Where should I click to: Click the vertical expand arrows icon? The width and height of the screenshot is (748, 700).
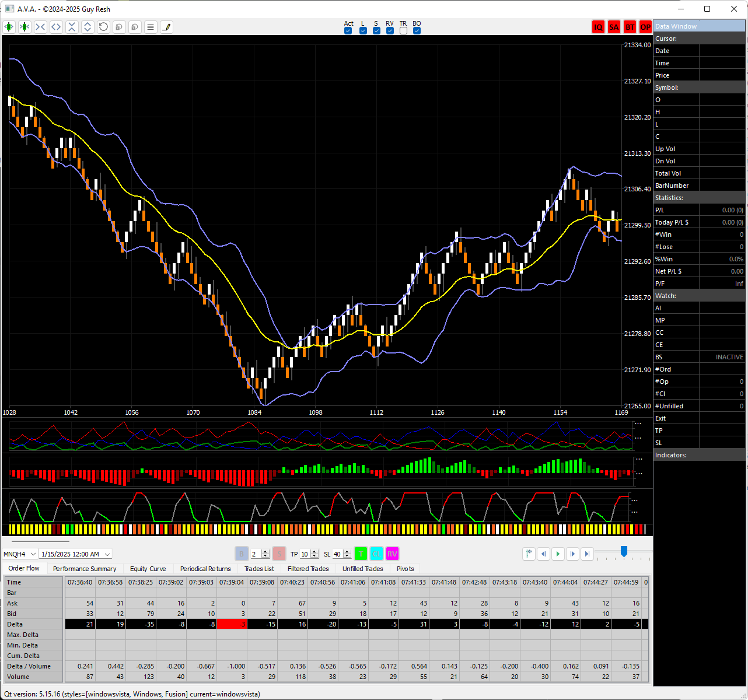[88, 27]
